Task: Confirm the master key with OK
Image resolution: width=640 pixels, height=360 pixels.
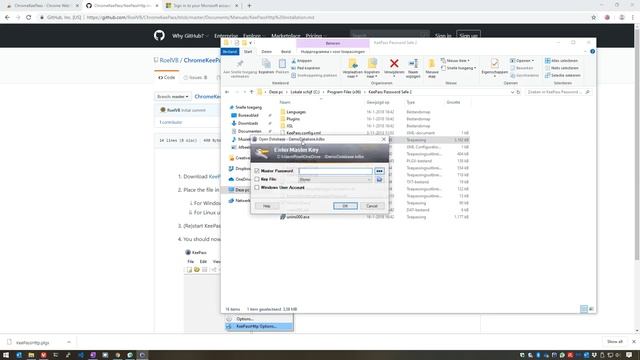Action: point(345,206)
